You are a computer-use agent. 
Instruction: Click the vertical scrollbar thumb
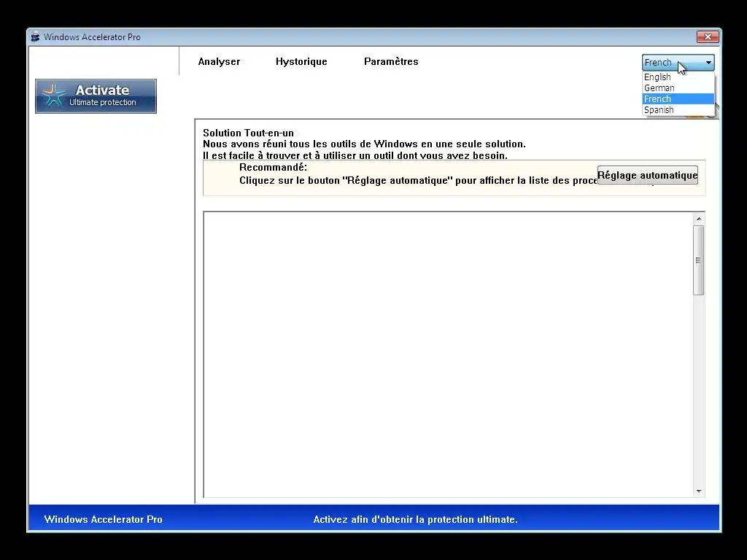[698, 260]
